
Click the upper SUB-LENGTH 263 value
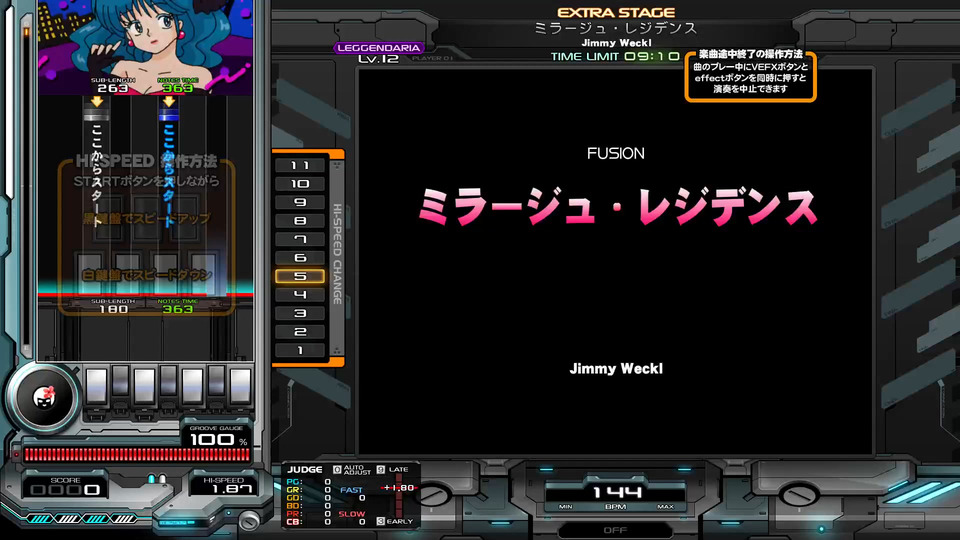click(113, 89)
